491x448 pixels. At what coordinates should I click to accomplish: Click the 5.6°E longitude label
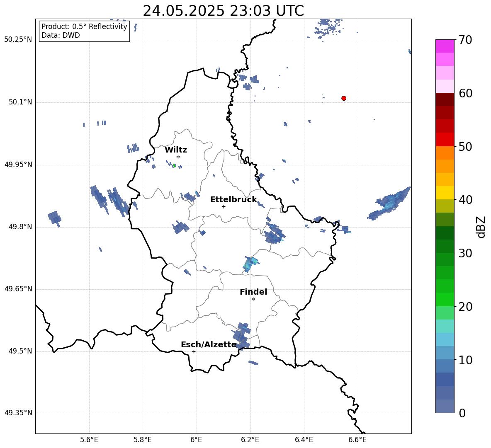pyautogui.click(x=89, y=440)
